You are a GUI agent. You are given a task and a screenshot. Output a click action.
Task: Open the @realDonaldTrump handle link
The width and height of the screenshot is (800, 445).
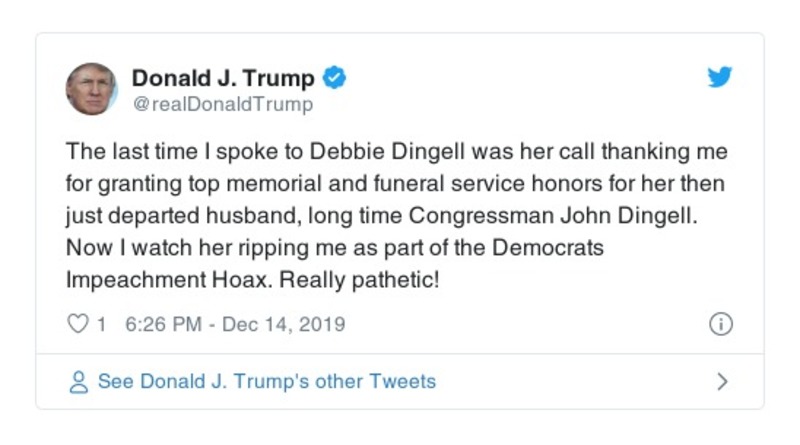coord(222,104)
